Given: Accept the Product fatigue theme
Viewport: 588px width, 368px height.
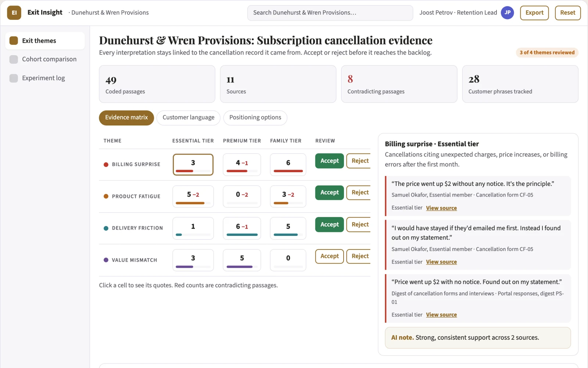Looking at the screenshot, I should coord(330,192).
